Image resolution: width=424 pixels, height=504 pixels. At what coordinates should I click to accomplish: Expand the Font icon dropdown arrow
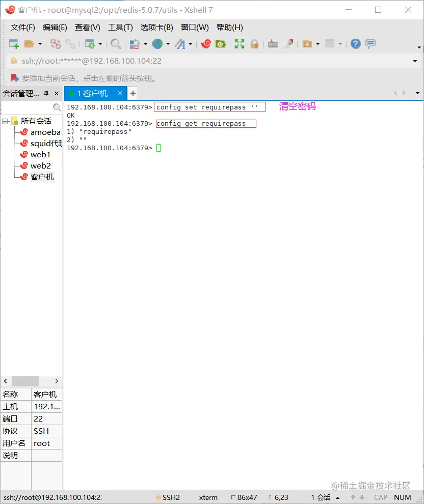(191, 44)
